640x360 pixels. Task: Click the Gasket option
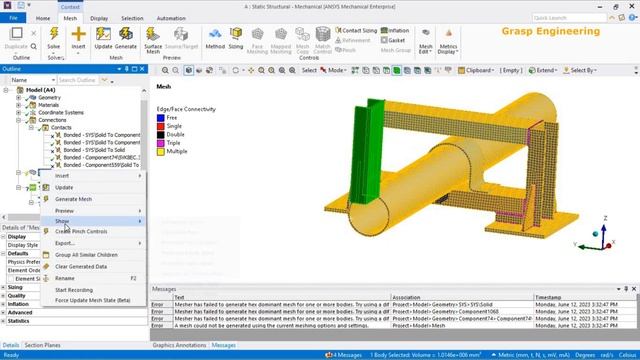coord(393,40)
